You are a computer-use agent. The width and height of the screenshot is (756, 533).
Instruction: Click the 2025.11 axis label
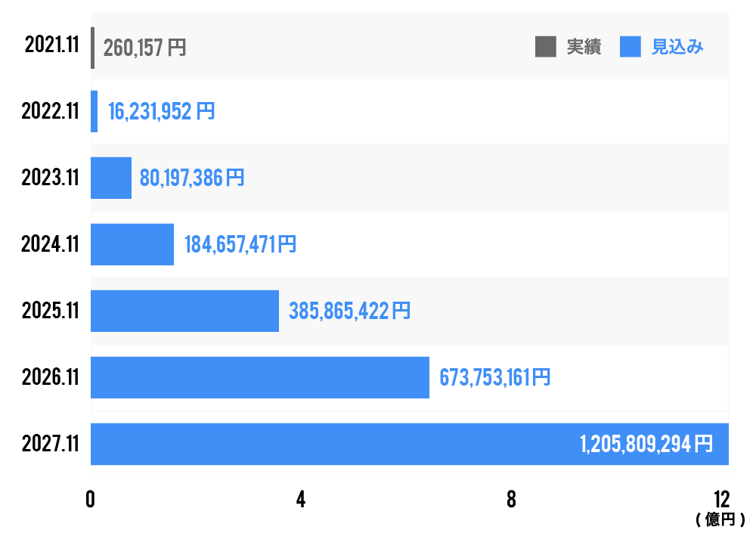51,311
